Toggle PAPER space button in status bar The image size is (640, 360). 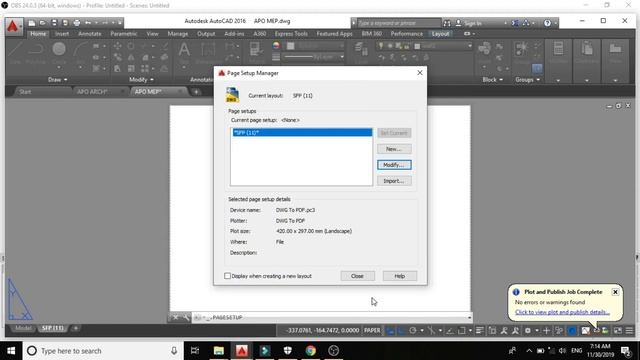coord(372,330)
